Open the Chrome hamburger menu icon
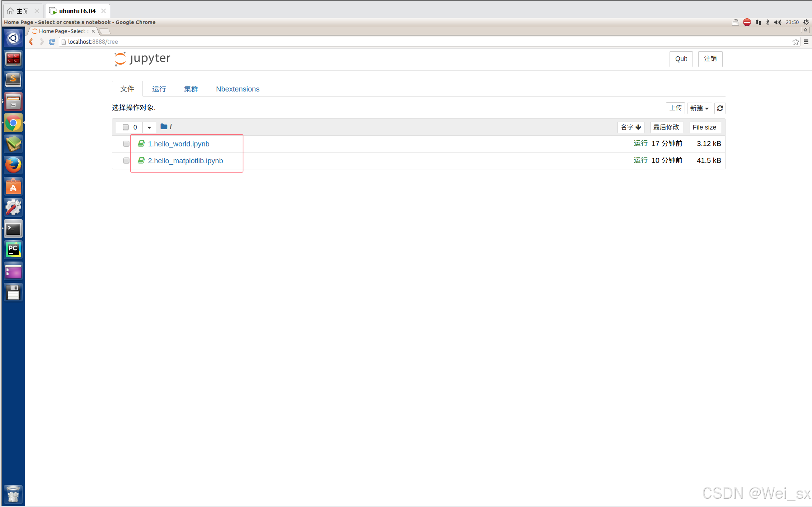The height and width of the screenshot is (507, 812). point(806,42)
